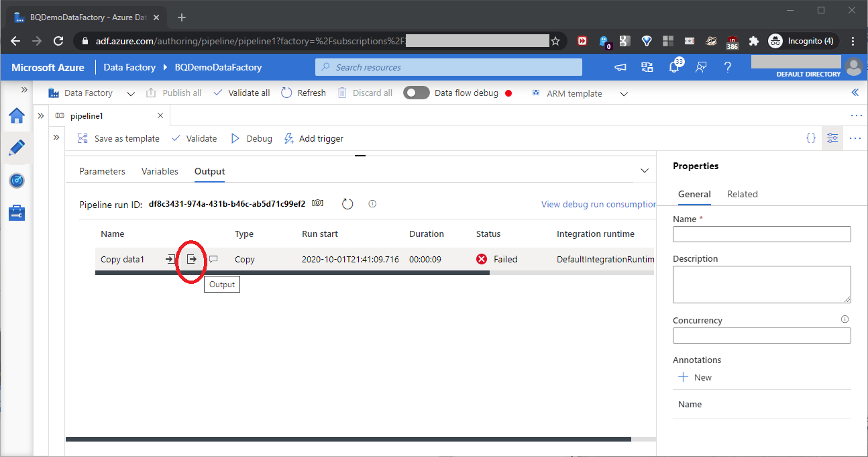Viewport: 868px width, 457px height.
Task: Sort by the Run start column header
Action: tap(320, 234)
